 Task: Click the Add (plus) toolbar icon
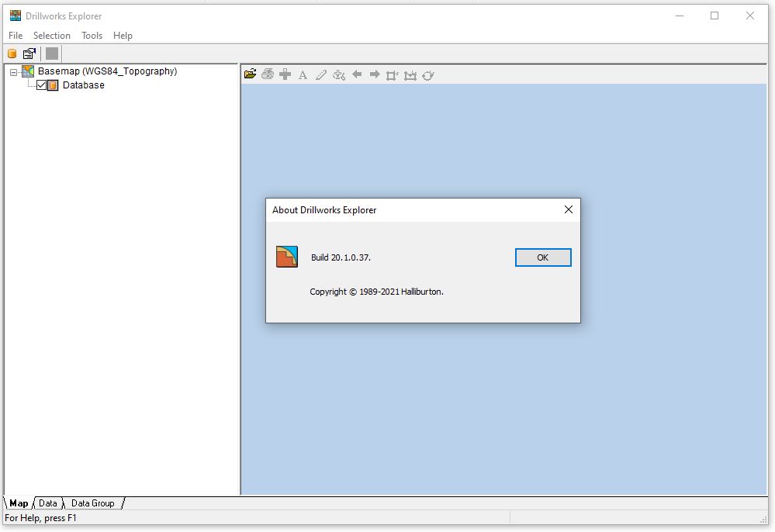click(x=285, y=74)
